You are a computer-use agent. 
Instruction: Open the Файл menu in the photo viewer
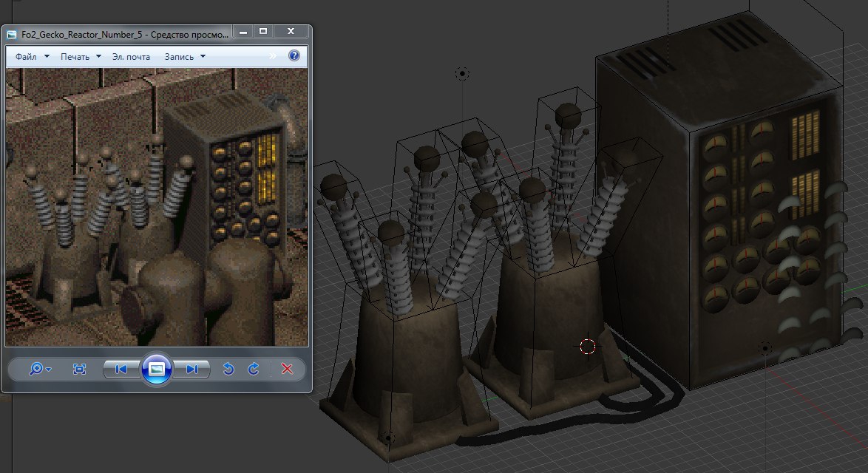(32, 56)
